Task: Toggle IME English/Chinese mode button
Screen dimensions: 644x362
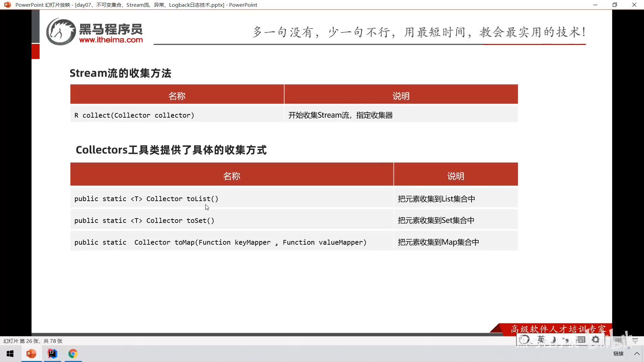Action: pyautogui.click(x=541, y=340)
